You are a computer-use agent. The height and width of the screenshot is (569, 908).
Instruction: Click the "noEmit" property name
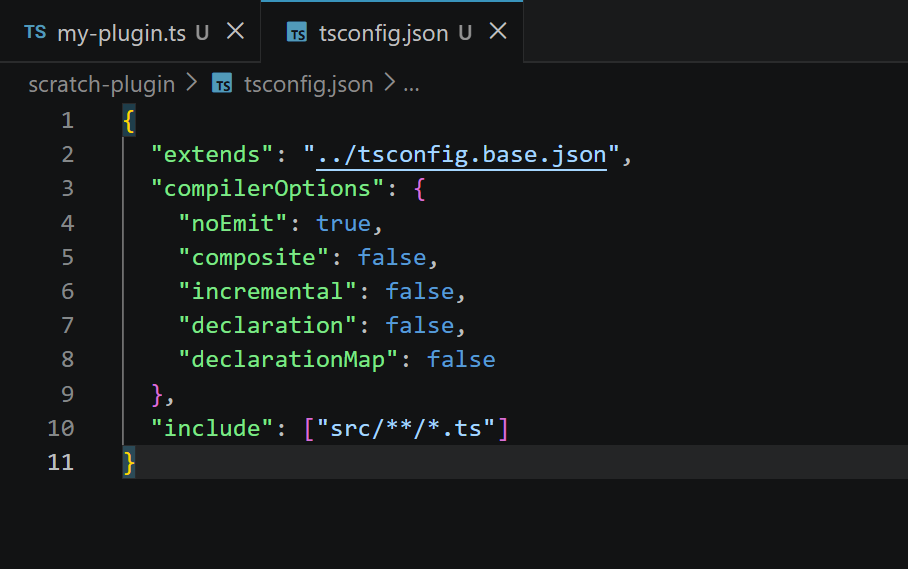[x=233, y=223]
